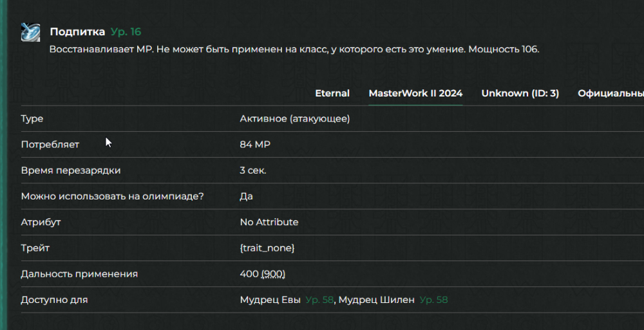This screenshot has width=644, height=330.
Task: Click the Ур. 58 label after Мудрец Евы
Action: [319, 300]
